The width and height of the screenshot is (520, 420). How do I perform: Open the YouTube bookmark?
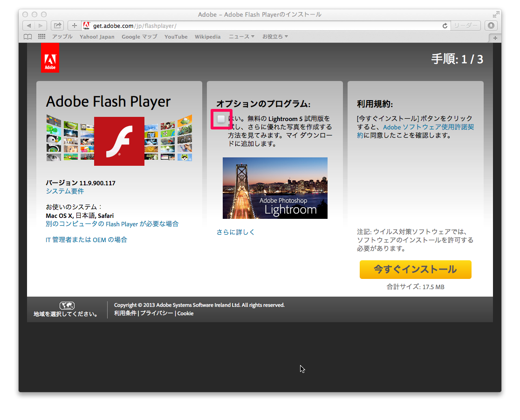176,37
